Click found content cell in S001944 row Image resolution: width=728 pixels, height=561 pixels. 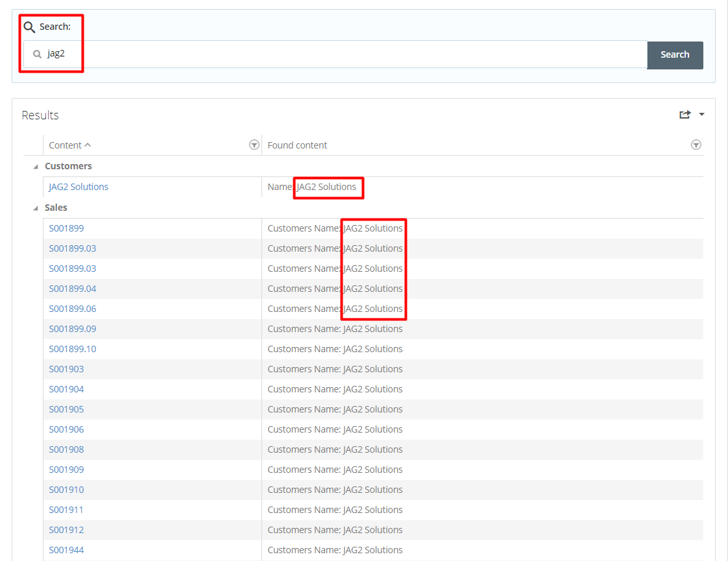(x=482, y=550)
